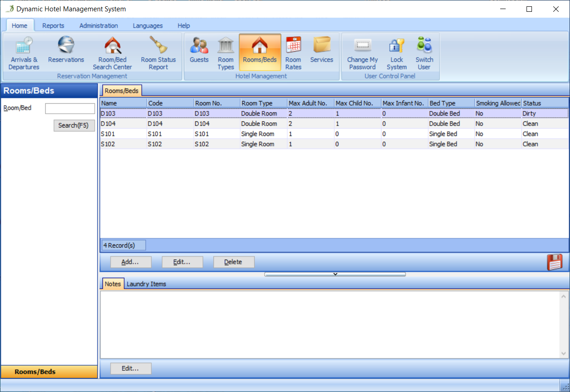Click the Lock System icon

[x=396, y=53]
